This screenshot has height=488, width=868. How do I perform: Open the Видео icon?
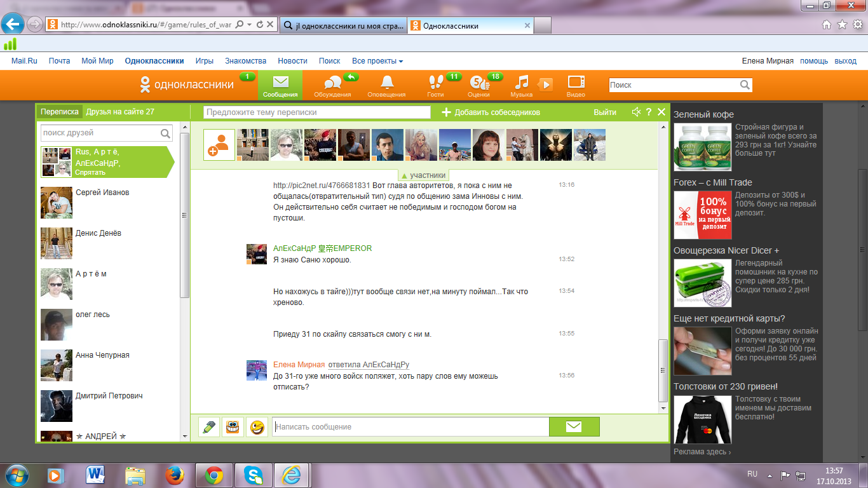click(x=576, y=82)
